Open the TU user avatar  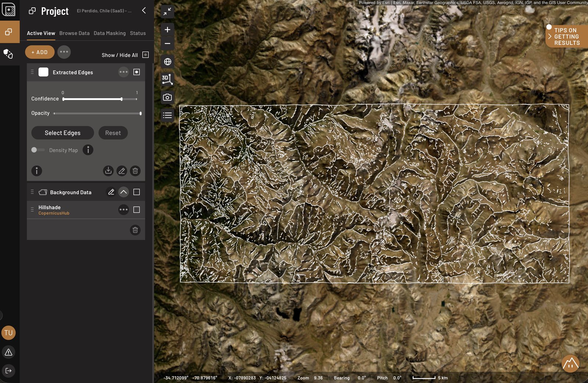coord(8,333)
